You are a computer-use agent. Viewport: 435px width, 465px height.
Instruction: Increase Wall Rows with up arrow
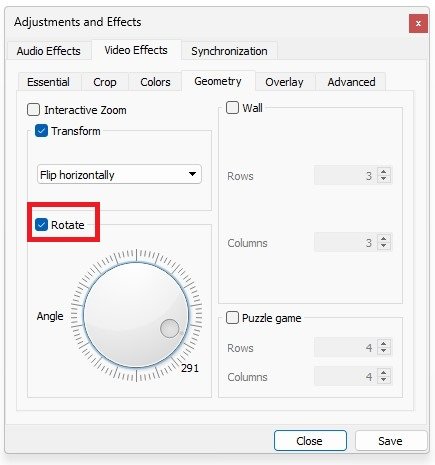pos(384,171)
